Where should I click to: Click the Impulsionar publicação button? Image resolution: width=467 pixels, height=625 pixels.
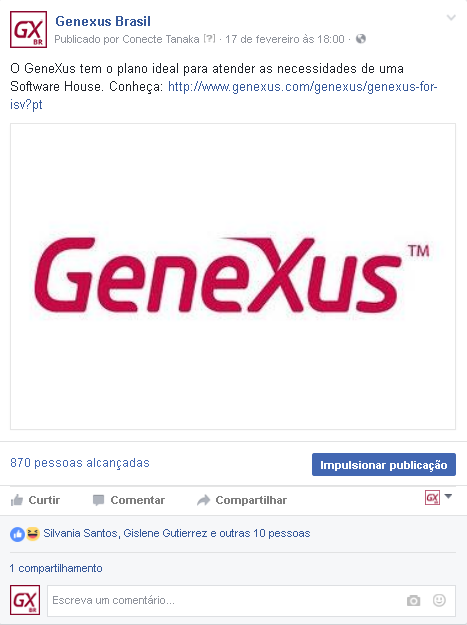point(384,465)
